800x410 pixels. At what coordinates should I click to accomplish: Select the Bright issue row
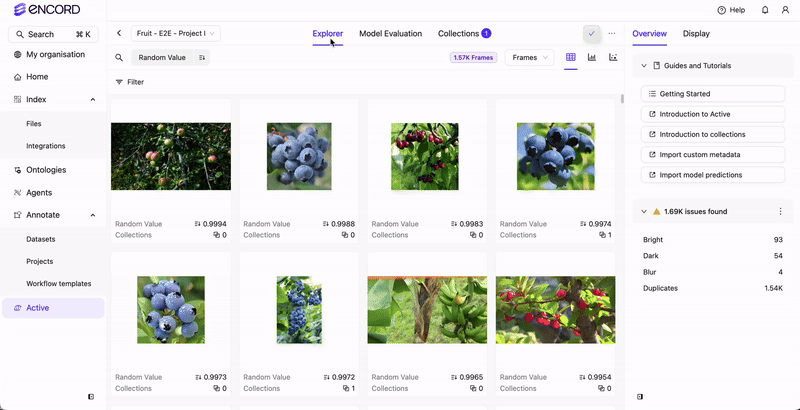point(713,240)
